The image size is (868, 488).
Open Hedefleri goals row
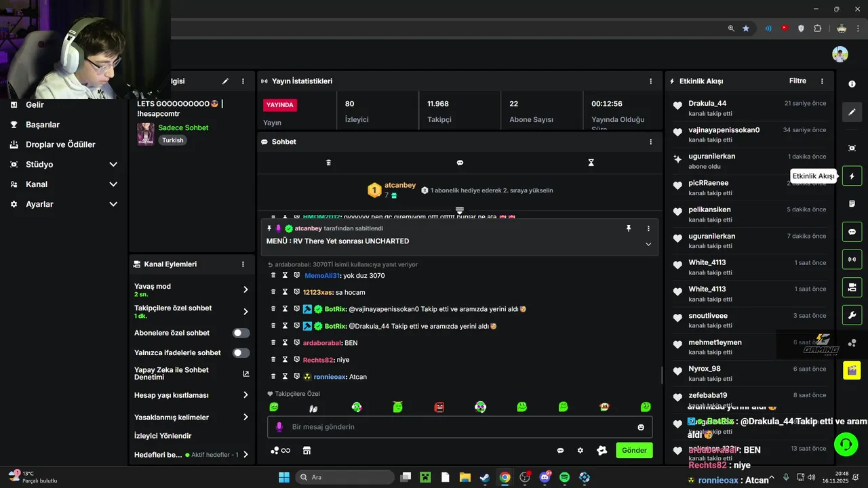point(192,455)
